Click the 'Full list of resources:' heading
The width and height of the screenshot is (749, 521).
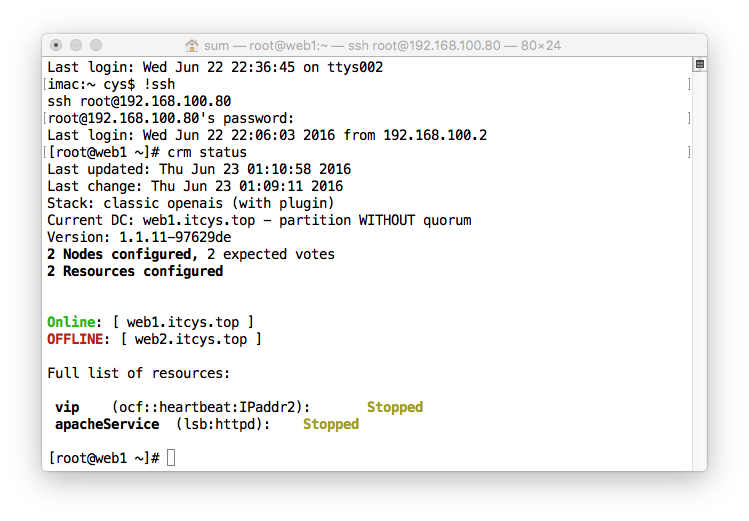click(139, 373)
